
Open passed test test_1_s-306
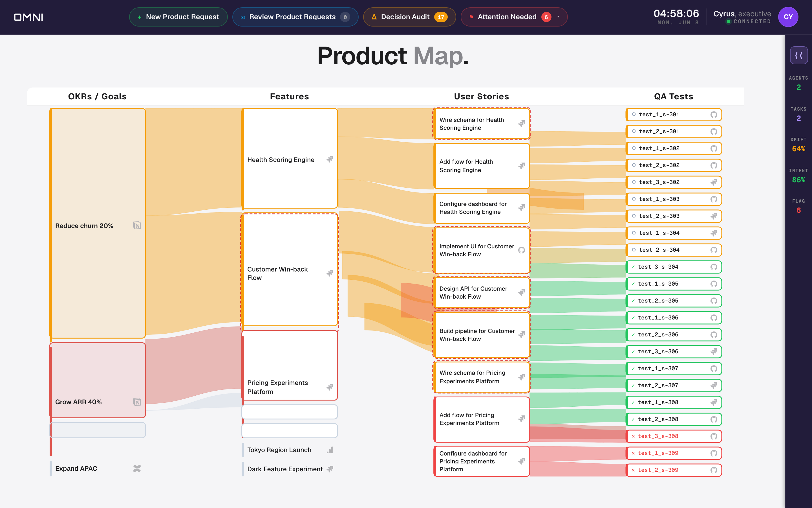[x=674, y=317]
